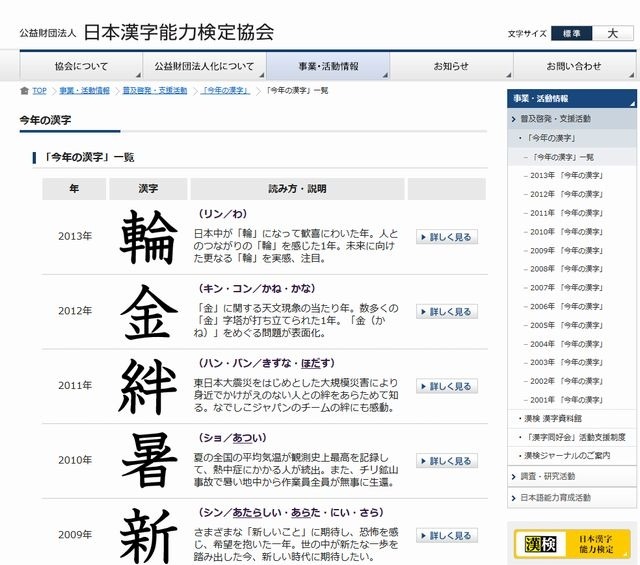The image size is (640, 565).
Task: Expand 調査・研究活動 in sidebar
Action: (571, 476)
